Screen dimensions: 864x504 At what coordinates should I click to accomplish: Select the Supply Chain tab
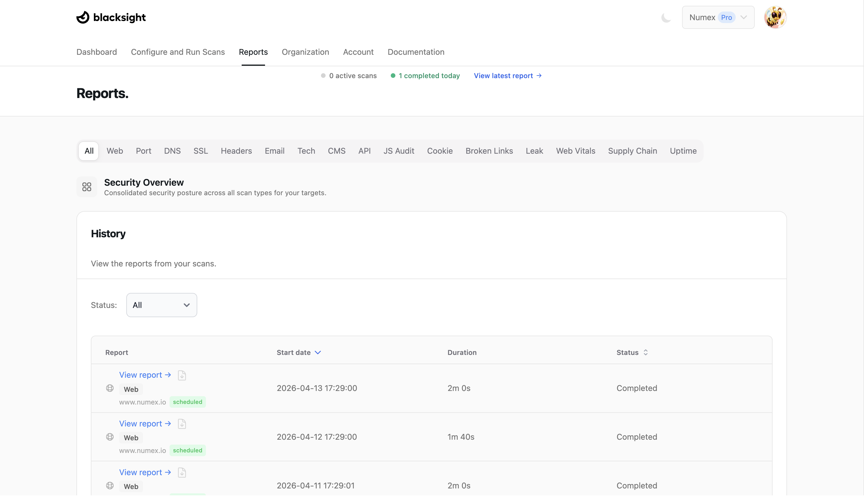click(x=632, y=151)
